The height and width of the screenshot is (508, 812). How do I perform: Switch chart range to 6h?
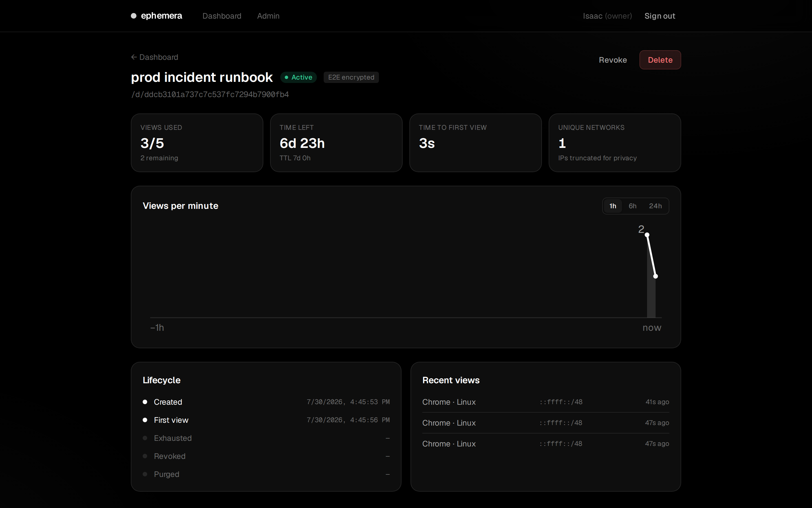pos(632,206)
